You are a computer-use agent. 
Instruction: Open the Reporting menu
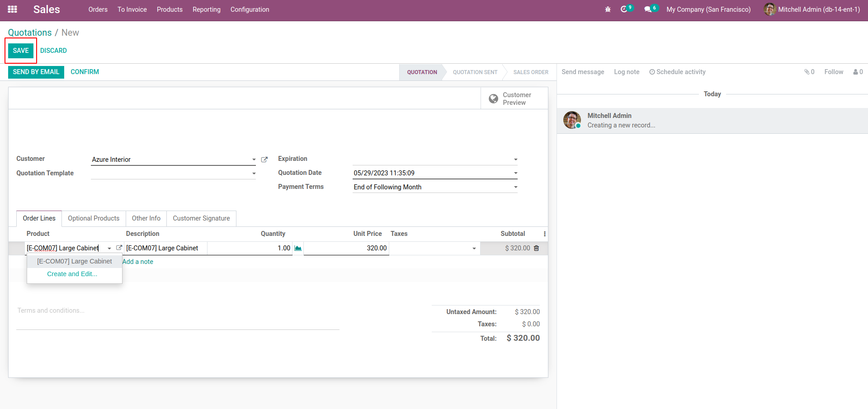coord(206,9)
